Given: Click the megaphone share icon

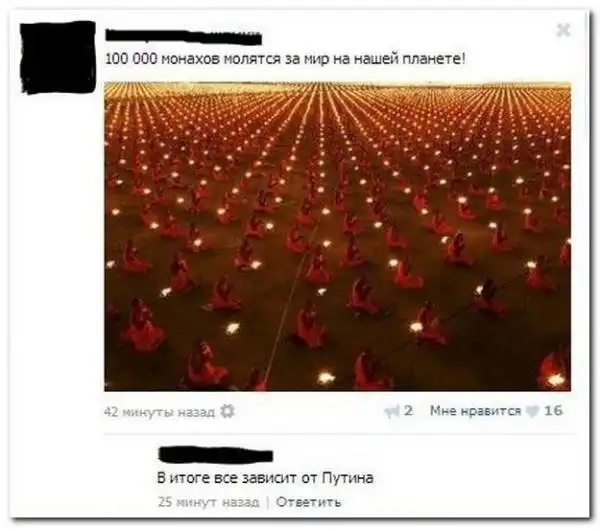Looking at the screenshot, I should point(392,412).
